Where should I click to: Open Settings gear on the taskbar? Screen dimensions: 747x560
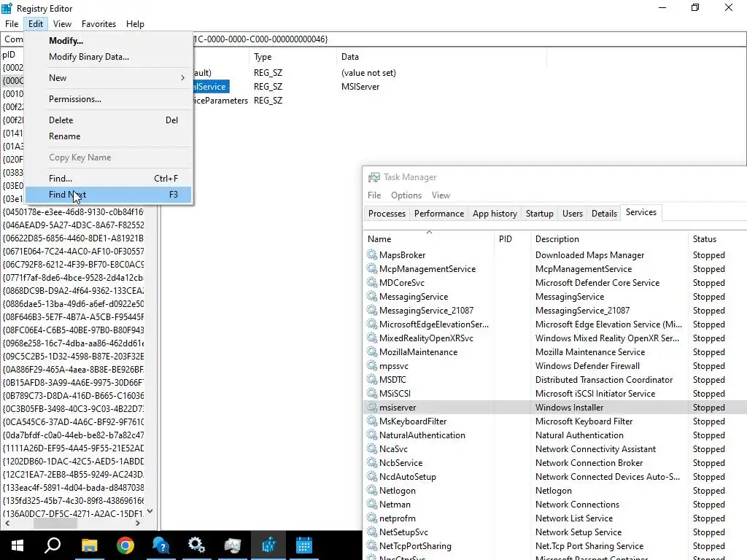coord(196,545)
